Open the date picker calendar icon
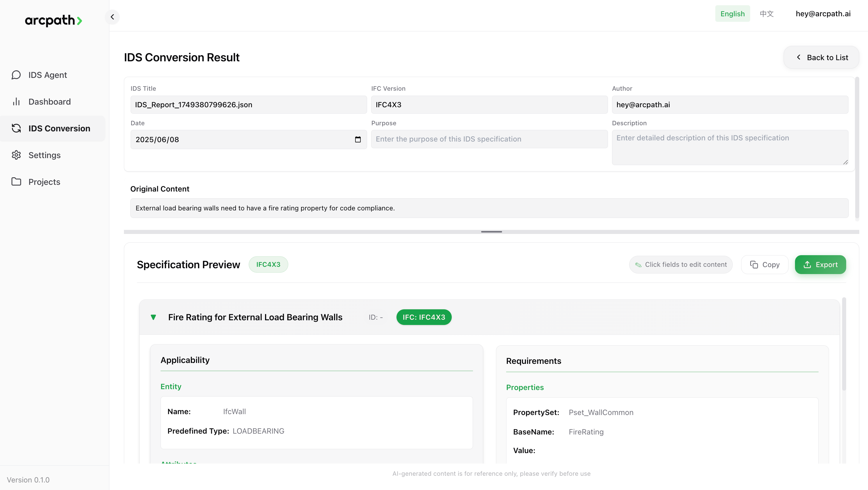Image resolution: width=868 pixels, height=490 pixels. 358,140
